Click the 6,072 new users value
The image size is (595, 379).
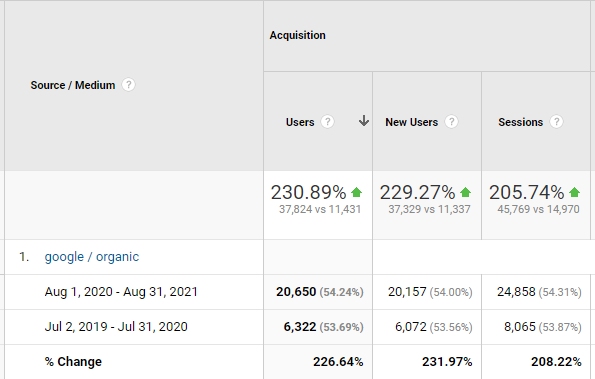point(411,327)
